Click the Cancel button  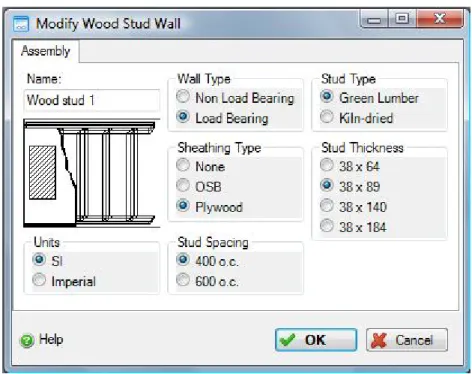click(x=407, y=340)
